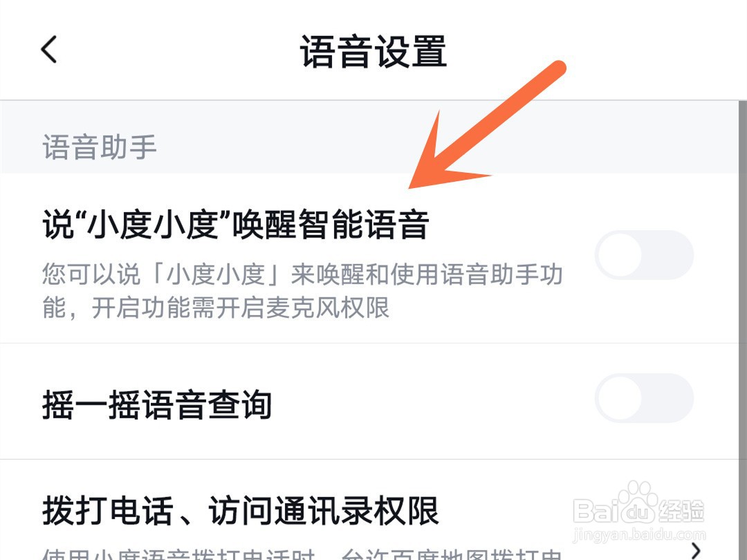747x560 pixels.
Task: Go back using the top-left arrow
Action: pyautogui.click(x=49, y=49)
